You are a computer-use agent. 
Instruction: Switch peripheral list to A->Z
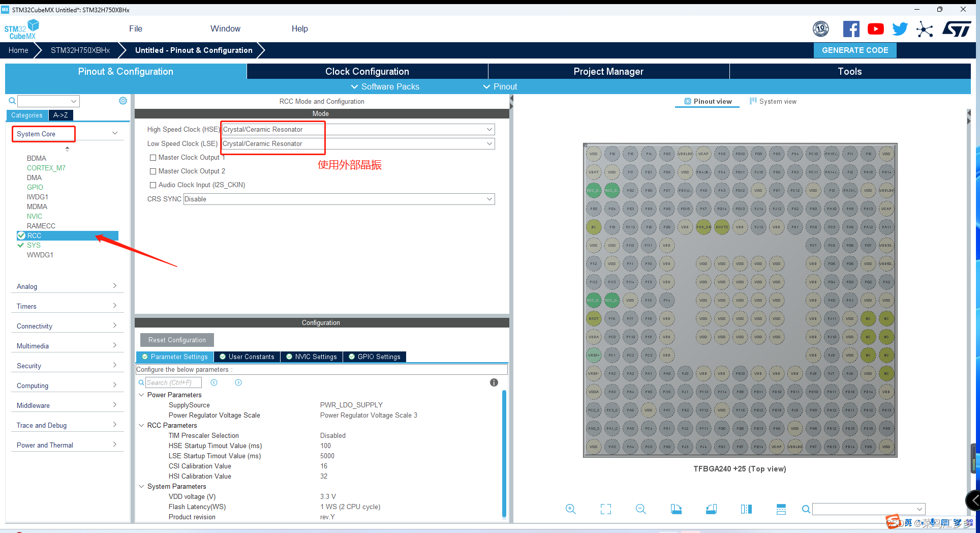[x=60, y=115]
